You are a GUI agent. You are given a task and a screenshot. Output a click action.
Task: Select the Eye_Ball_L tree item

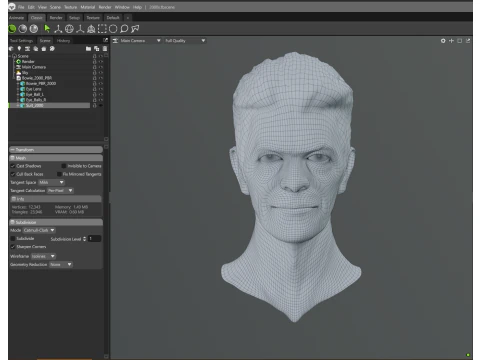pyautogui.click(x=35, y=94)
